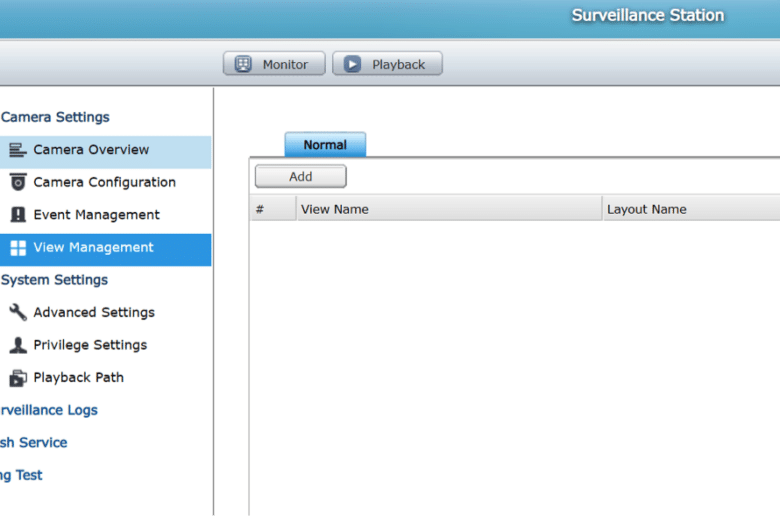
Task: Click the Surveillance Station title
Action: 648,15
